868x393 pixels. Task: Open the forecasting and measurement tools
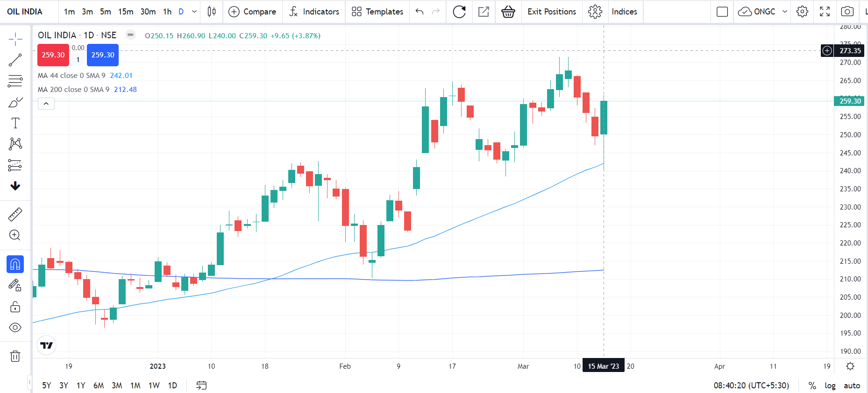click(x=15, y=165)
